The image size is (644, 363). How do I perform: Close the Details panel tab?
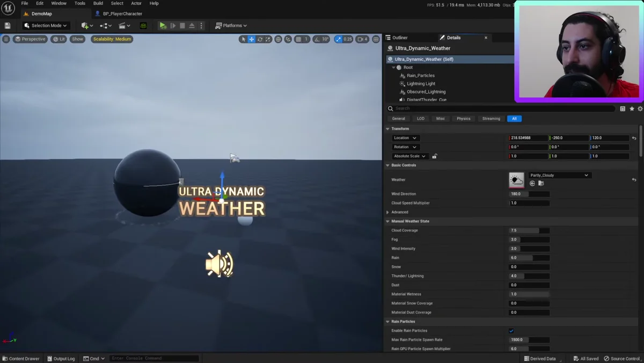coord(486,38)
